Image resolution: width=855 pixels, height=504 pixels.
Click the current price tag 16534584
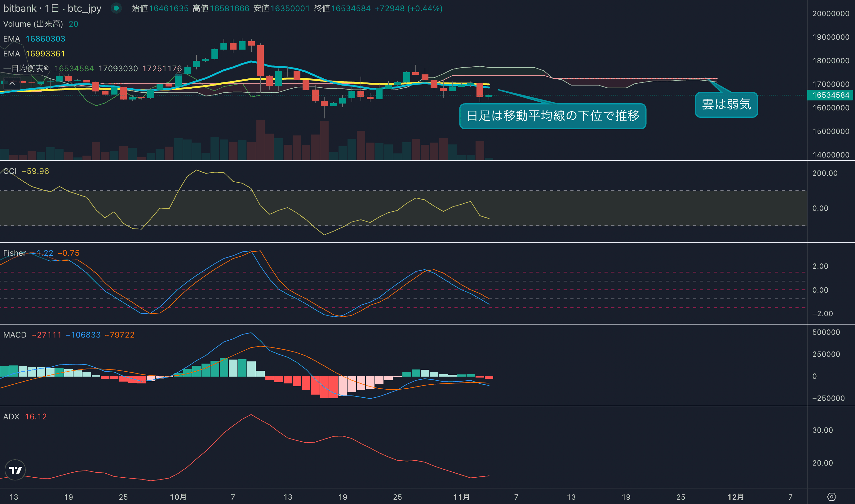point(831,95)
